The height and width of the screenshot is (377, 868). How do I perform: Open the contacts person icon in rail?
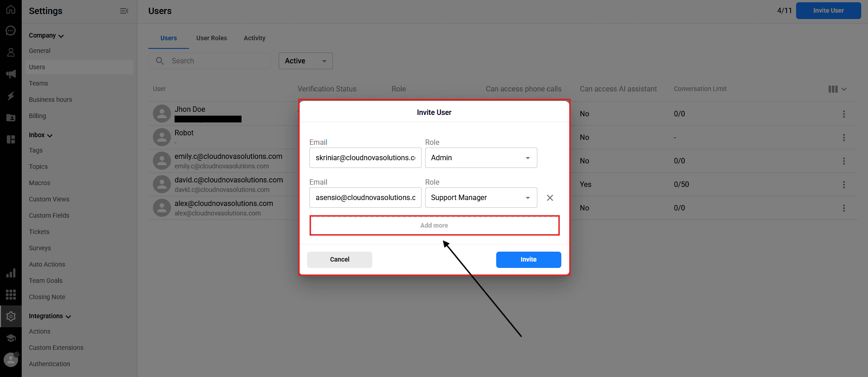point(11,52)
